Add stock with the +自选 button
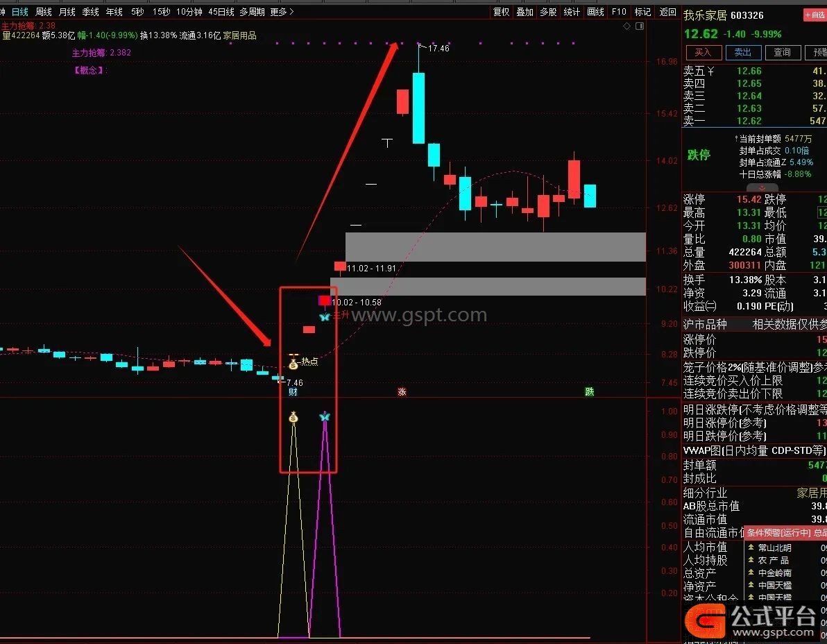This screenshot has width=827, height=644. click(815, 15)
